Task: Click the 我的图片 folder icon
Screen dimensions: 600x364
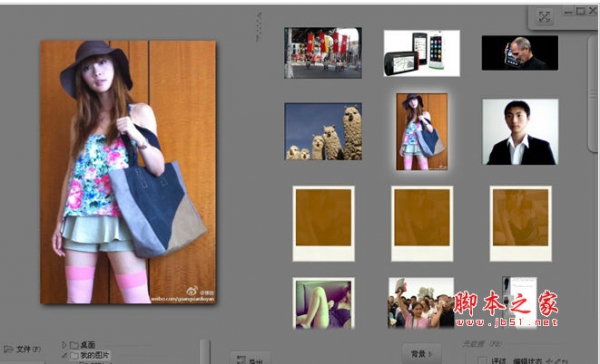Action: (74, 355)
